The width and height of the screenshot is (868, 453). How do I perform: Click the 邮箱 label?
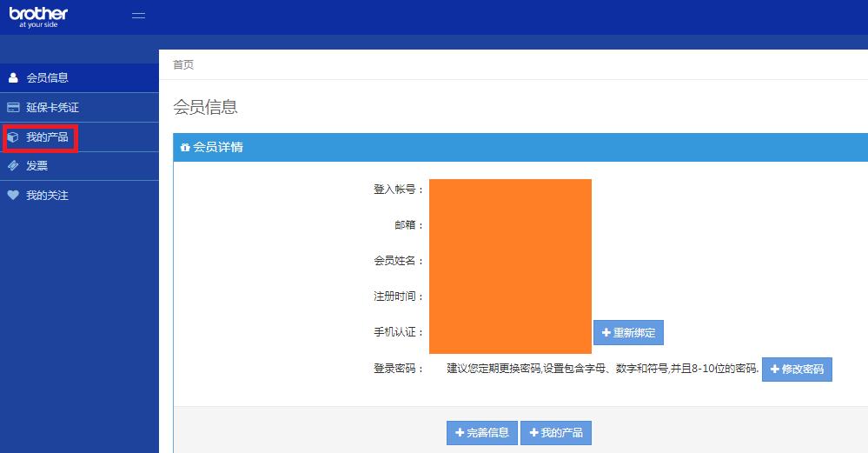(x=409, y=225)
